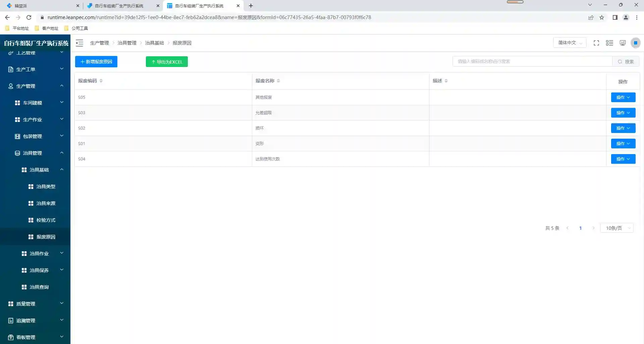Click the list layout icon in header
The height and width of the screenshot is (344, 644).
pyautogui.click(x=609, y=43)
